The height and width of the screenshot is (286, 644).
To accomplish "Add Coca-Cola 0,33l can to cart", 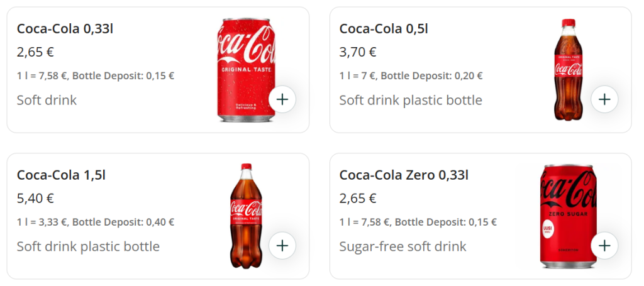I will coord(282,99).
